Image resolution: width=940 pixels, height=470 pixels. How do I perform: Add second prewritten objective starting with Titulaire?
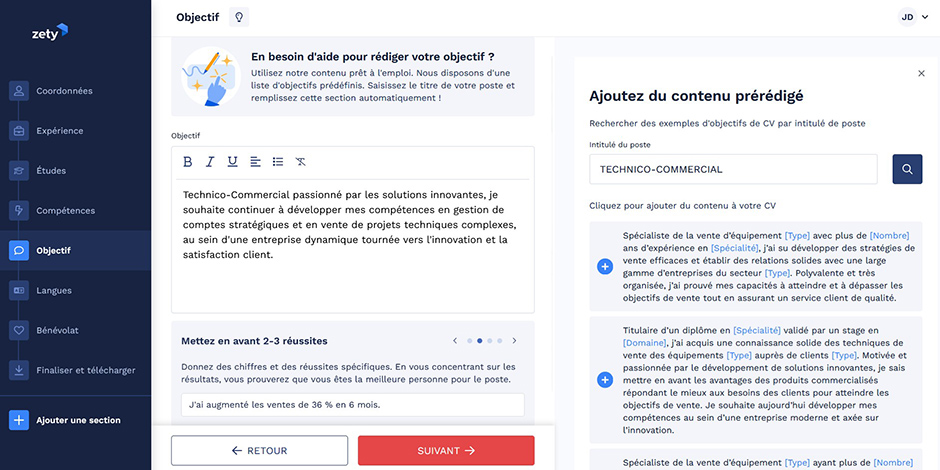605,380
